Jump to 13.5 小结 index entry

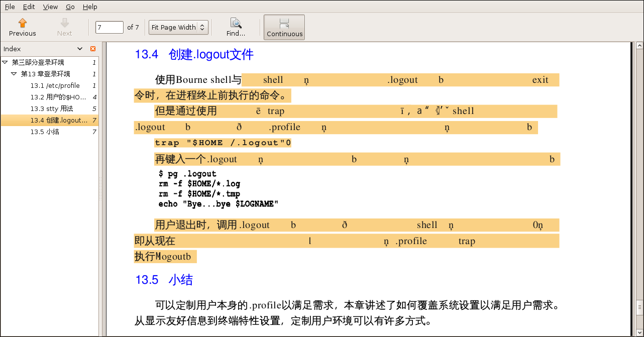(45, 132)
